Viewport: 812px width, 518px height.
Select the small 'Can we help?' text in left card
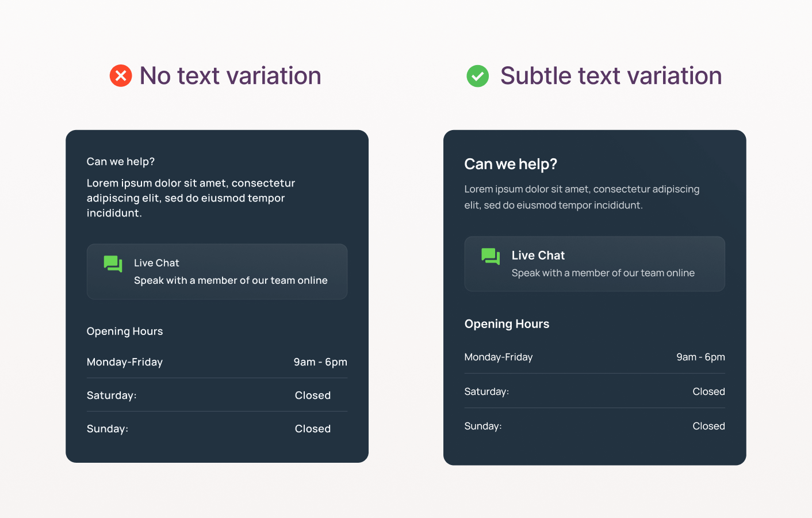click(x=121, y=162)
